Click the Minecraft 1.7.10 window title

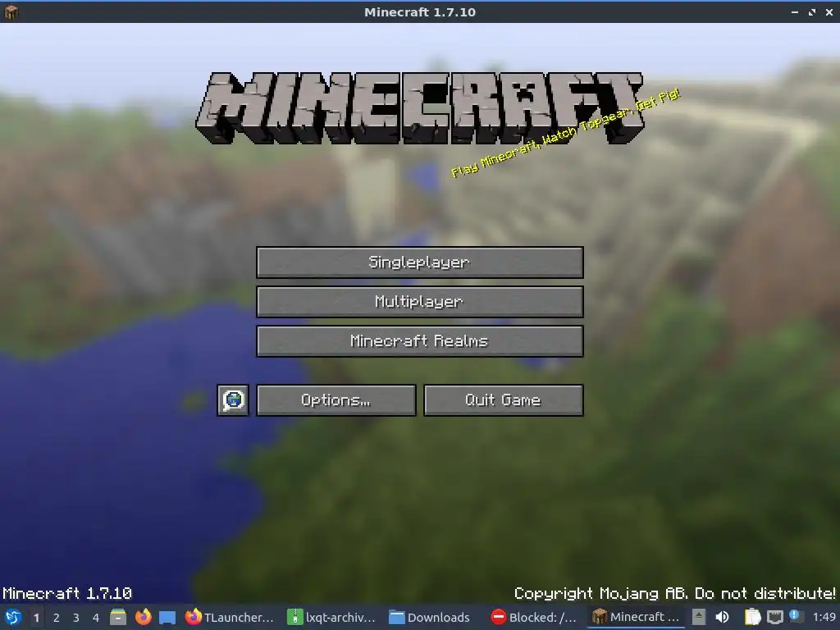click(419, 11)
